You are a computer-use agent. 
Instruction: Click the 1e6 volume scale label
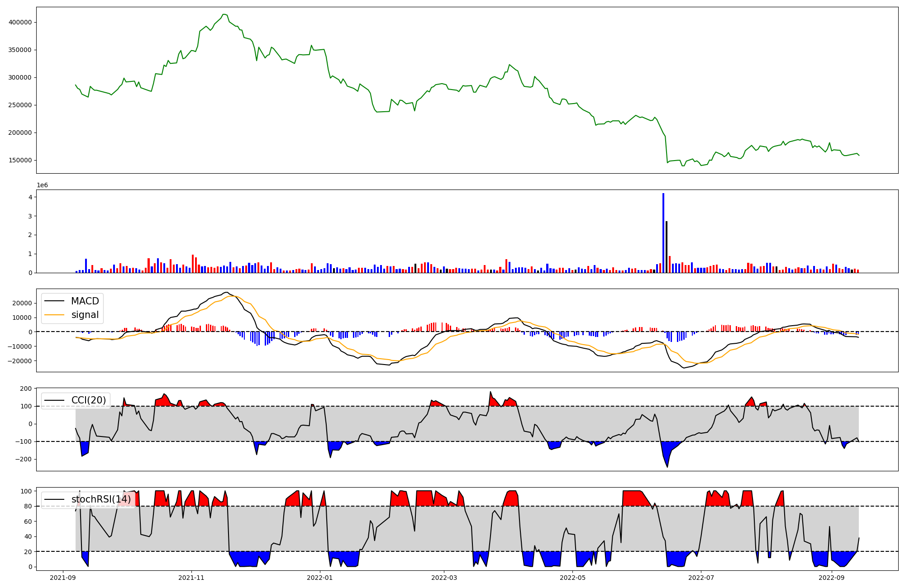[x=42, y=185]
